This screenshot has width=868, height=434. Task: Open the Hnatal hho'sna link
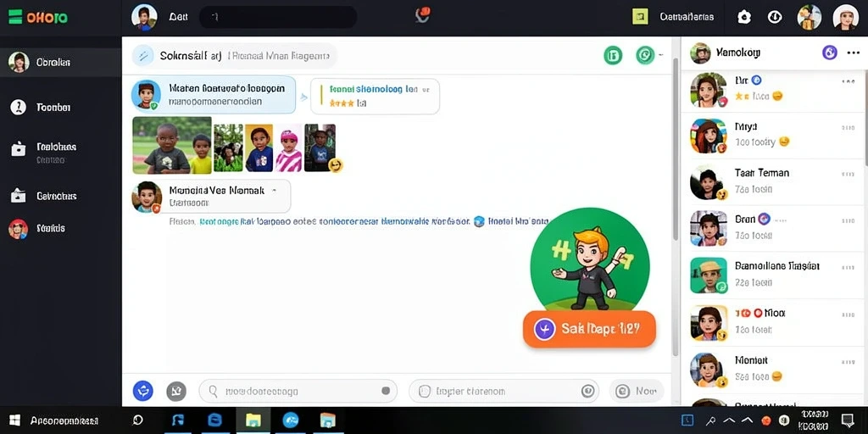coord(520,222)
